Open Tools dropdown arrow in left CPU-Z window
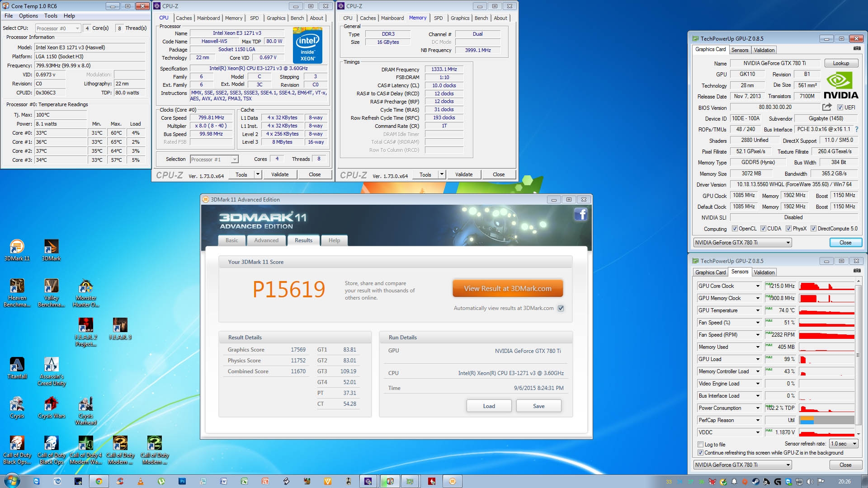The image size is (868, 488). (258, 174)
